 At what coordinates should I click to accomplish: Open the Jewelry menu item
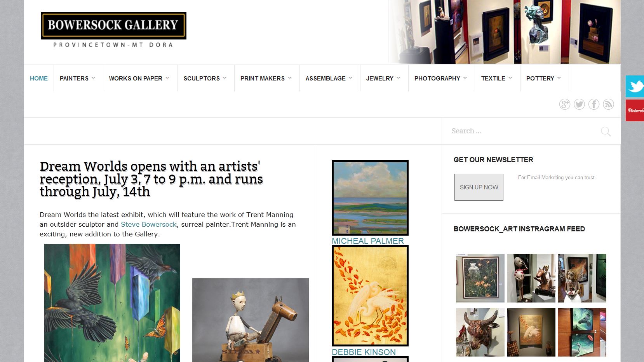[383, 78]
